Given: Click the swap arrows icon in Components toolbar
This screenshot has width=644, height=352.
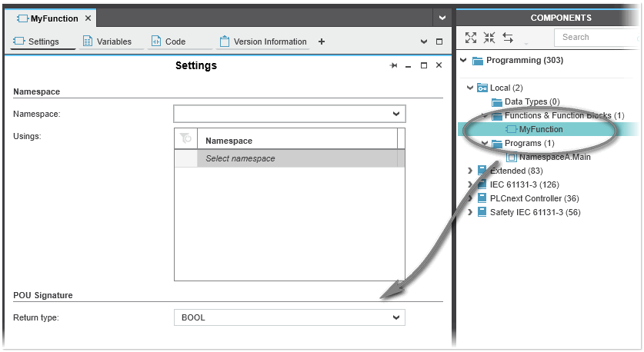Looking at the screenshot, I should [508, 38].
